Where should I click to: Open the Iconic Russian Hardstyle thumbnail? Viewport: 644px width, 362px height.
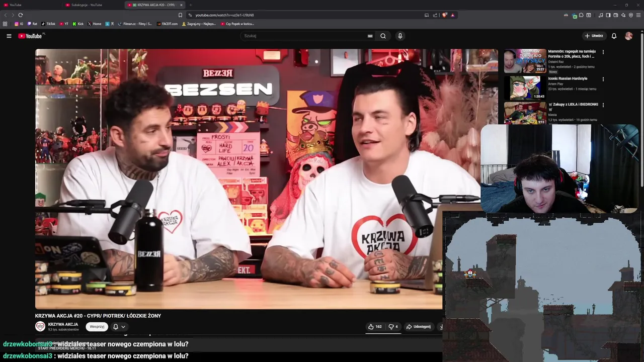[525, 87]
